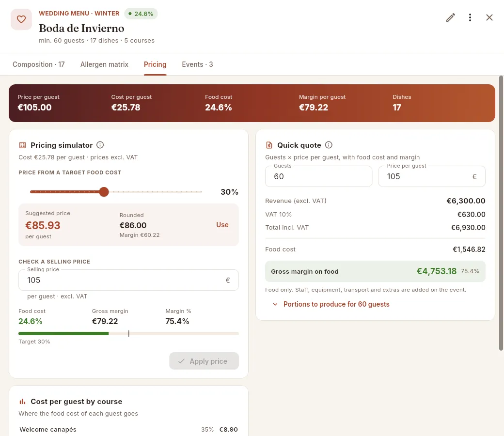Click the Target 30% label

pyautogui.click(x=34, y=342)
